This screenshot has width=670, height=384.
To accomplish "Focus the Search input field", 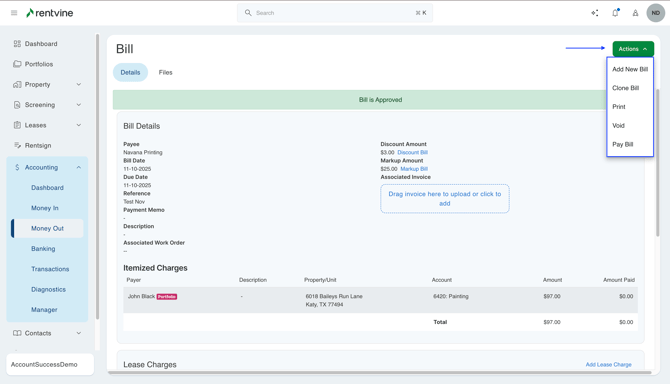I will pyautogui.click(x=335, y=13).
